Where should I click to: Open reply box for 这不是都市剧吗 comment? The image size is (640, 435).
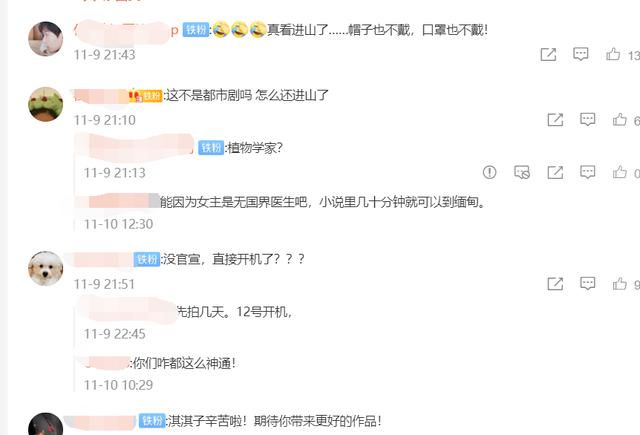coord(587,120)
